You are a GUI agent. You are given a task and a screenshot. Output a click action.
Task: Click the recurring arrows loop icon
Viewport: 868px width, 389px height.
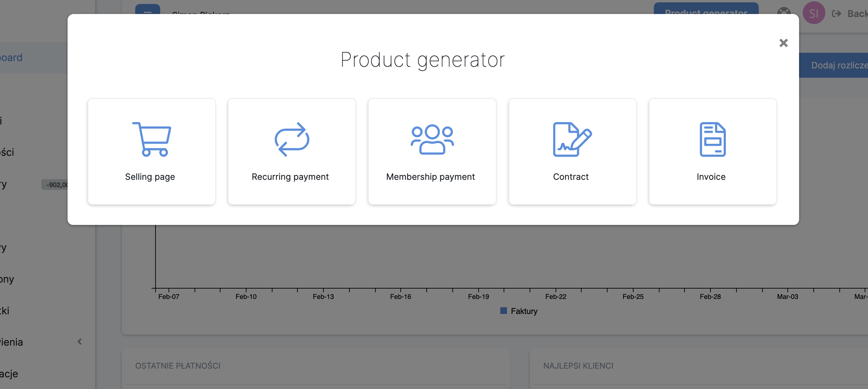coord(292,139)
